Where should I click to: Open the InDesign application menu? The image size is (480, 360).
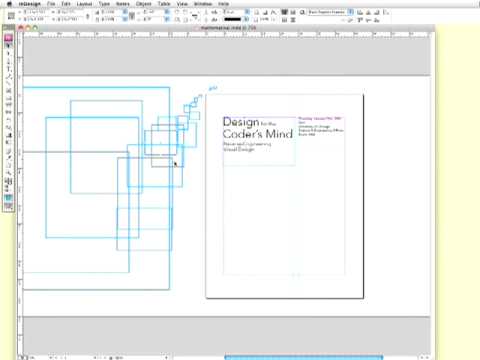pos(30,4)
